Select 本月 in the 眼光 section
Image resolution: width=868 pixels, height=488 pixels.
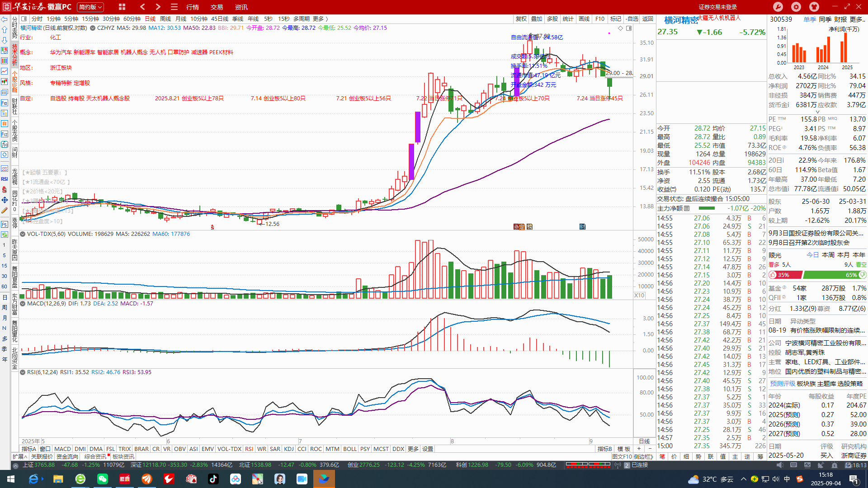[x=844, y=255]
